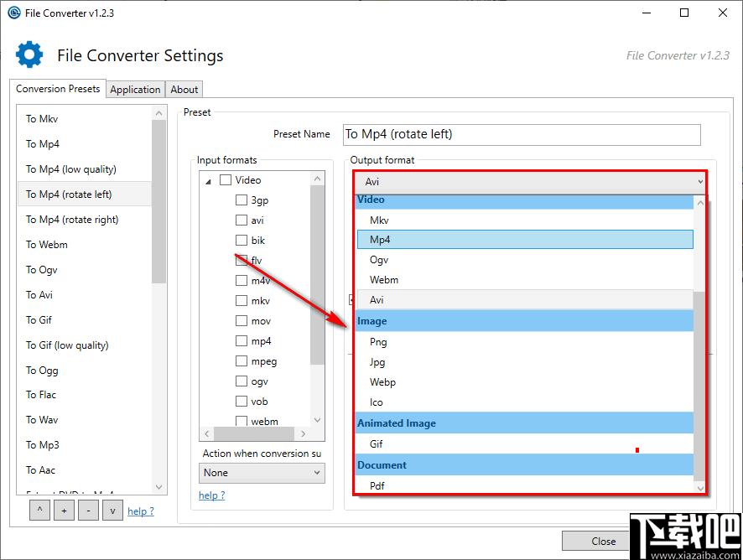Select Pdf in output format list

click(525, 485)
